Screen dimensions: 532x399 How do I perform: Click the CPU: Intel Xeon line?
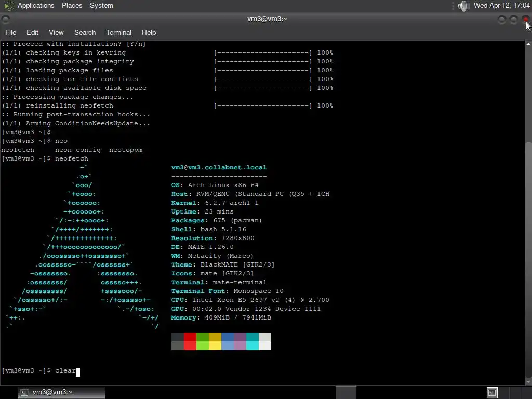(250, 300)
